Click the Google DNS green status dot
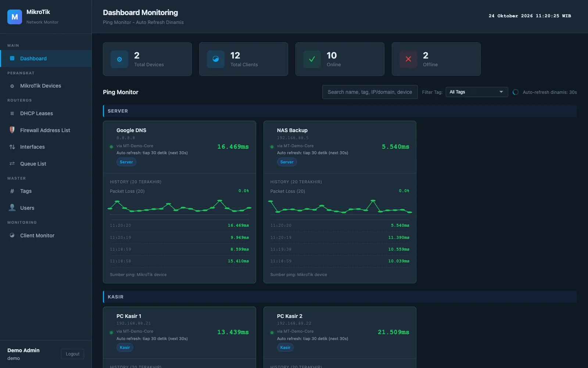 coord(111,147)
